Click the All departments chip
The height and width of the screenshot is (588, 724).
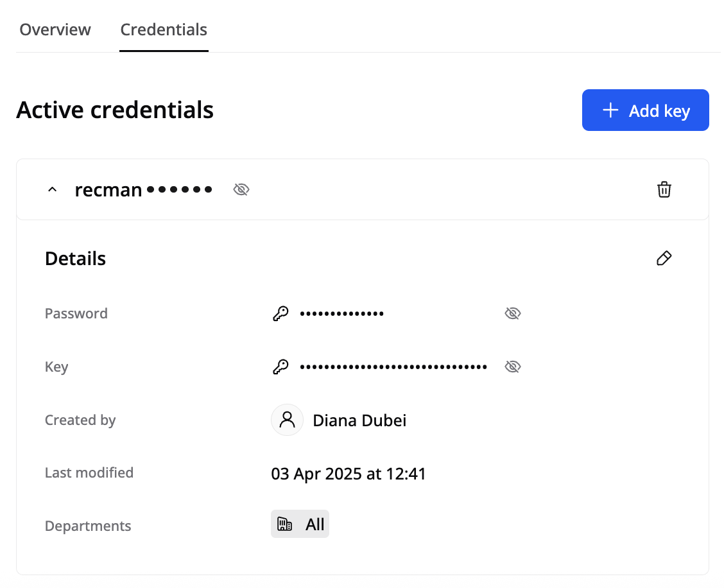(300, 524)
